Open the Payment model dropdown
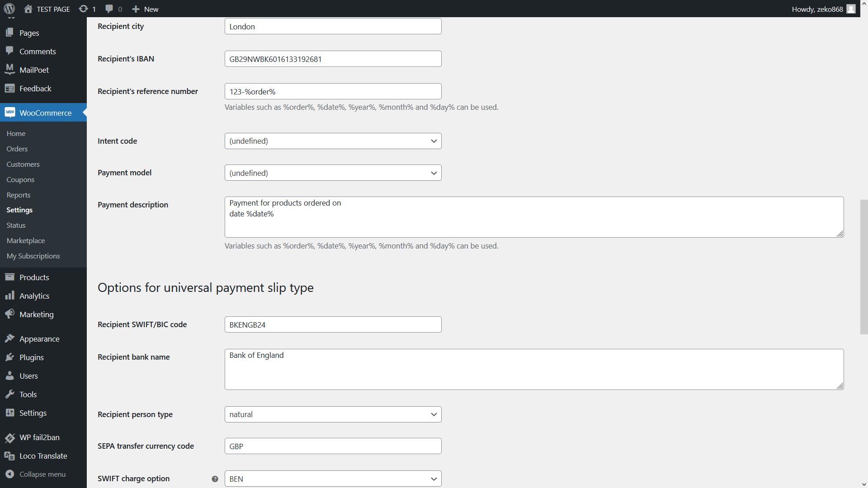868x488 pixels. 333,173
